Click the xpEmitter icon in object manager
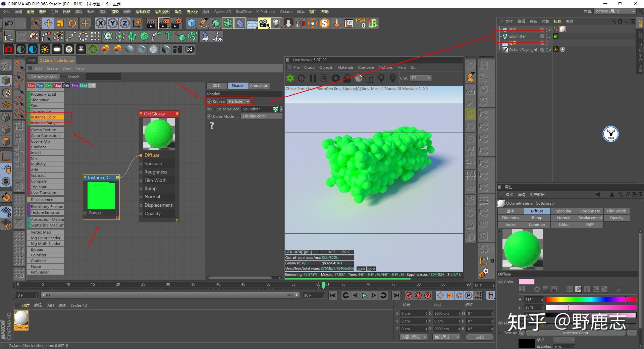The width and height of the screenshot is (644, 349). point(505,36)
